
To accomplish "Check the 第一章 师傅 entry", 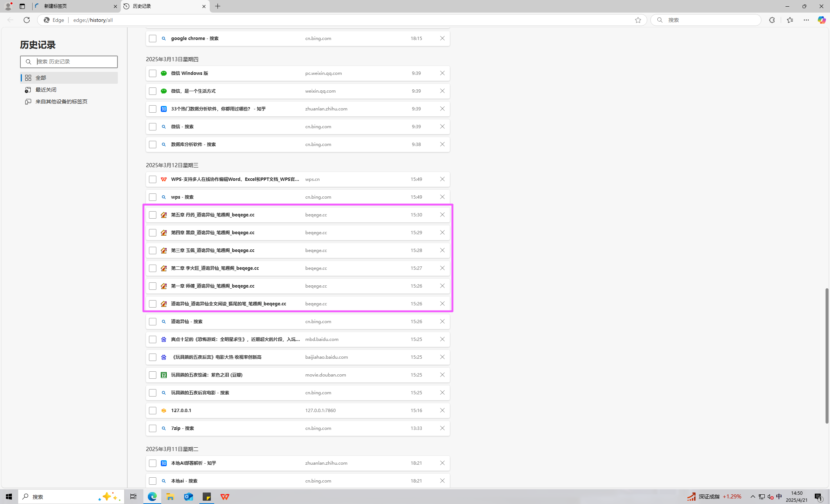I will [153, 286].
